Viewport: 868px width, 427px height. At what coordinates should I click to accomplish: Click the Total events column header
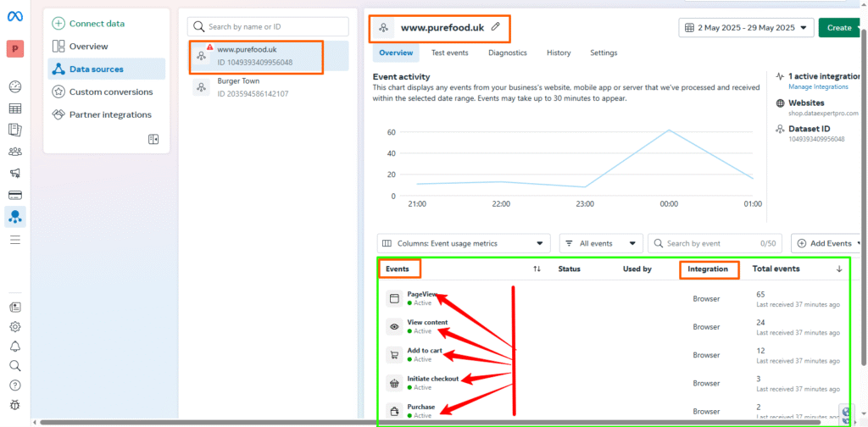[776, 269]
